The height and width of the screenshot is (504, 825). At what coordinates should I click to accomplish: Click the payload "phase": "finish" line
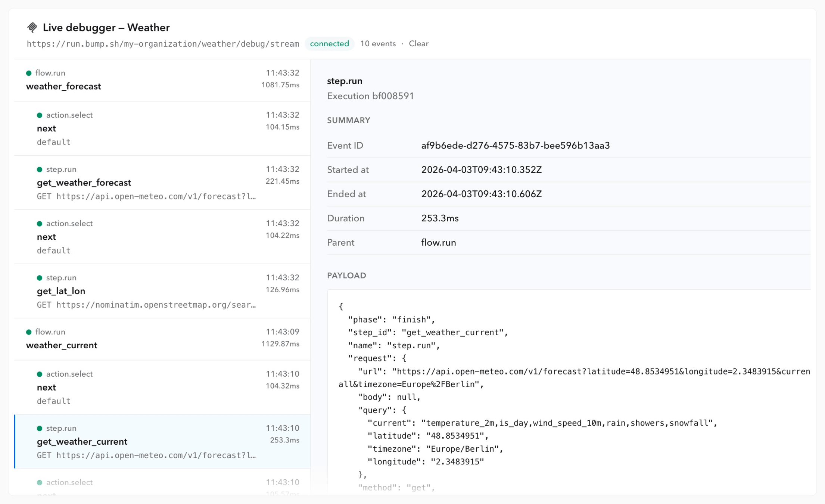[x=392, y=320]
